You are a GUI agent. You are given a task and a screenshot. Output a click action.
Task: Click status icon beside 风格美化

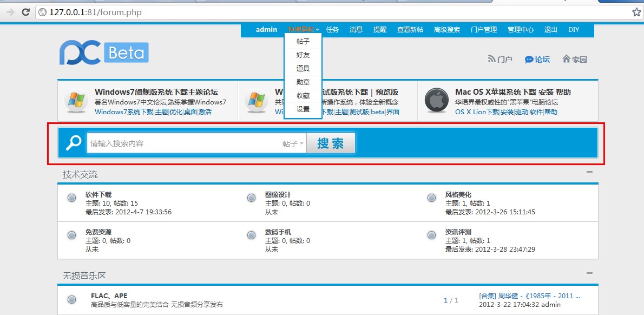pyautogui.click(x=431, y=198)
